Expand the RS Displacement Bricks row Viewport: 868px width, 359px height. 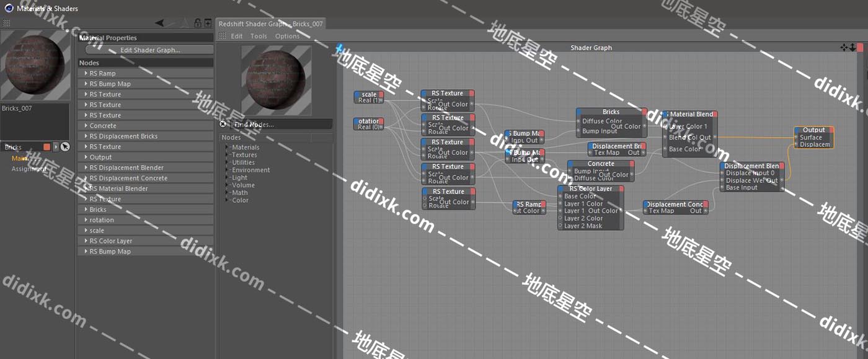(86, 136)
